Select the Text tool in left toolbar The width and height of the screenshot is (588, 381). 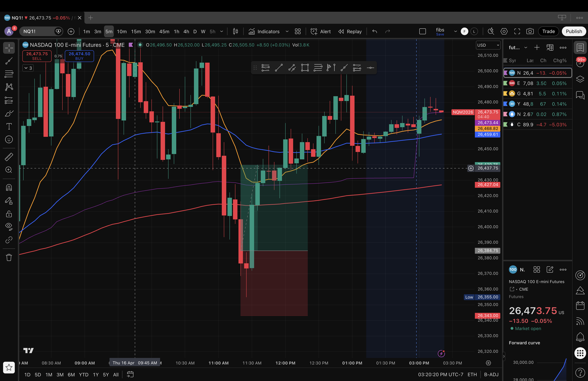tap(9, 126)
